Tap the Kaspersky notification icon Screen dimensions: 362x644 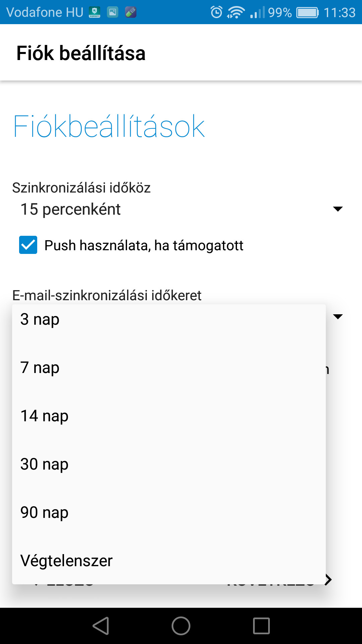click(x=95, y=12)
